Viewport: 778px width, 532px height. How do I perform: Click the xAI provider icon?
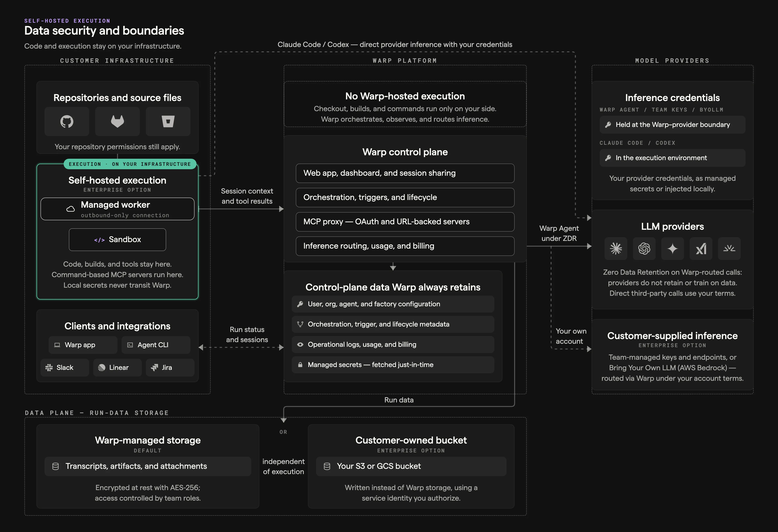pyautogui.click(x=701, y=249)
